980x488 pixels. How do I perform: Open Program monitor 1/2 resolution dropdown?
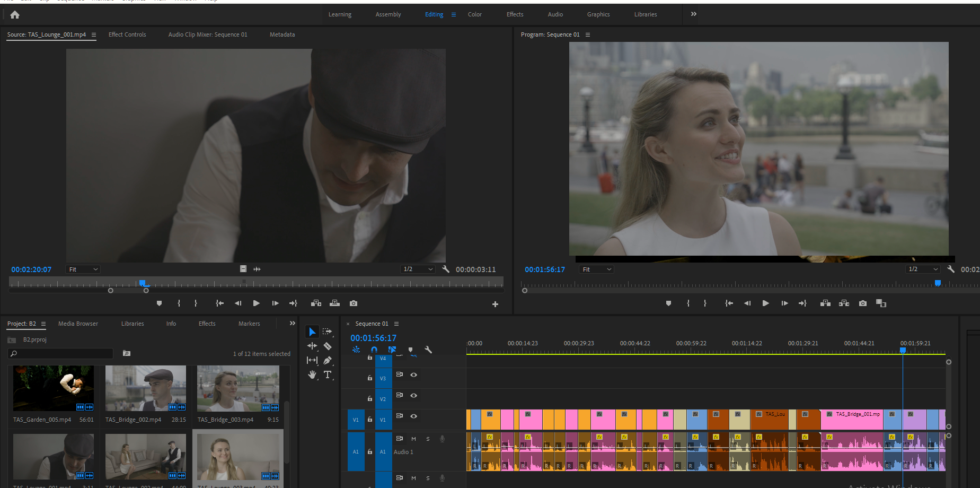[923, 269]
